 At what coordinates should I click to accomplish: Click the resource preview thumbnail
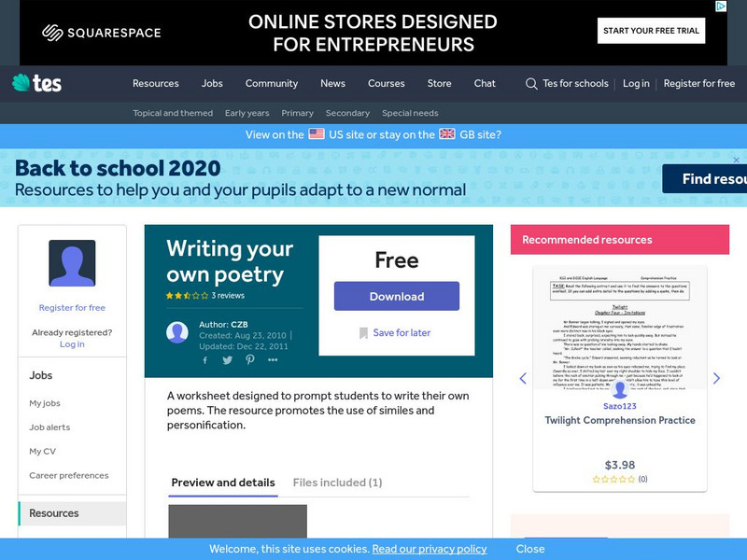pos(238,522)
